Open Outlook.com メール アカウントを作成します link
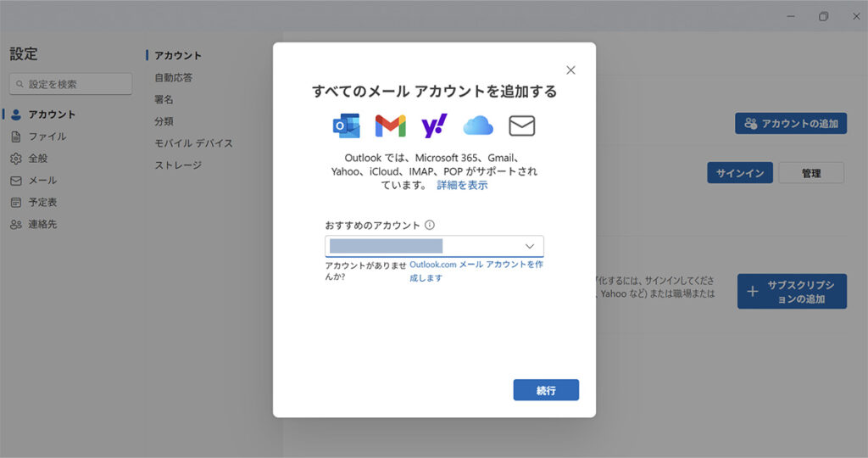 click(476, 271)
